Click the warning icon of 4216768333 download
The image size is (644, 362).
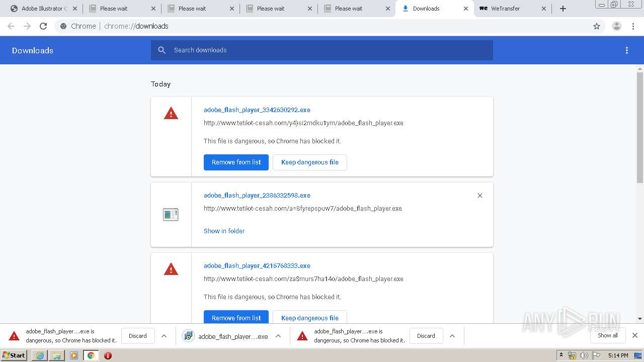[x=171, y=269]
